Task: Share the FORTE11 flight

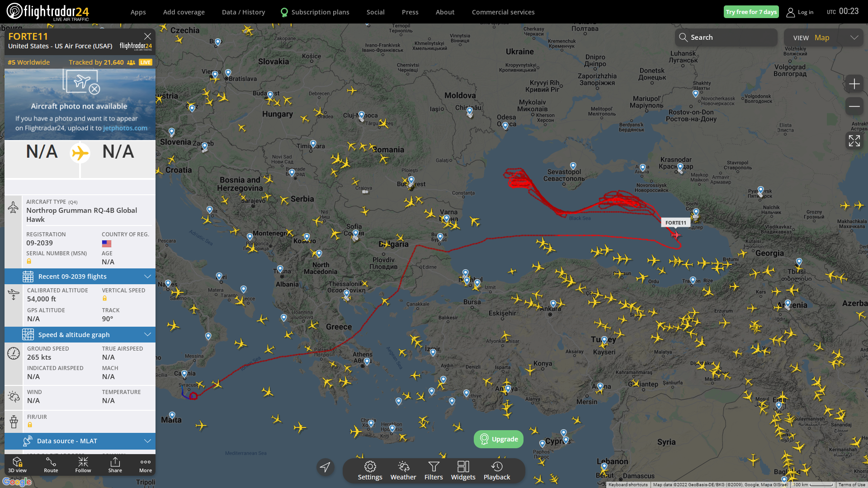Action: click(x=115, y=465)
